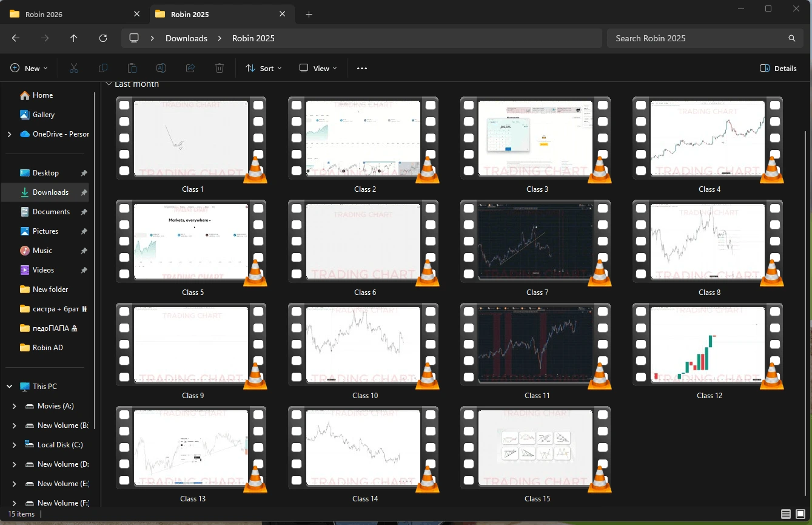Click the Cut scissors icon in toolbar
The image size is (812, 525).
coord(74,69)
